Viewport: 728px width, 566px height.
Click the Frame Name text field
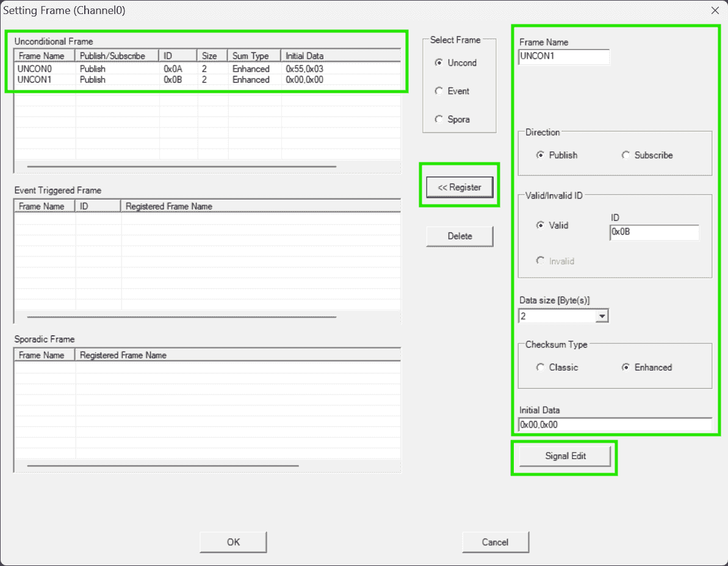pos(564,57)
